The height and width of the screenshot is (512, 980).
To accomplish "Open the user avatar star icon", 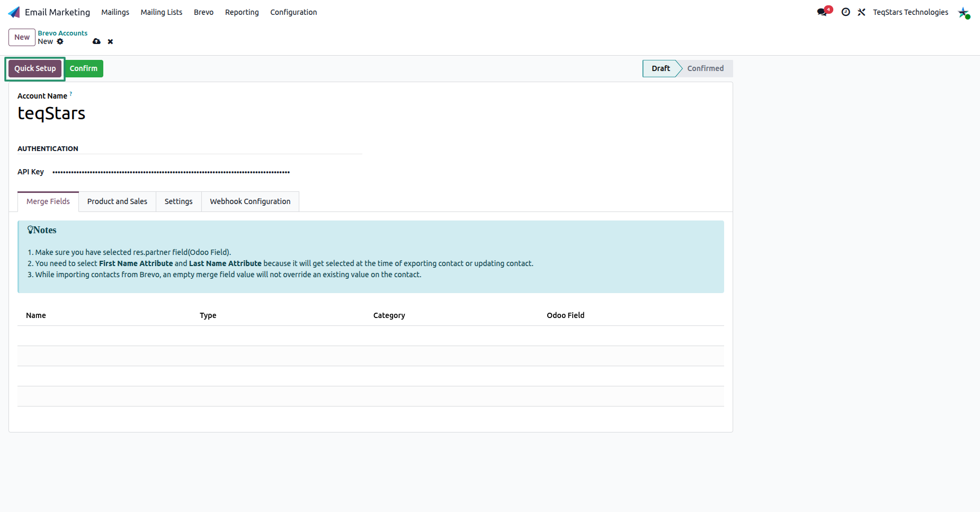I will pyautogui.click(x=964, y=12).
